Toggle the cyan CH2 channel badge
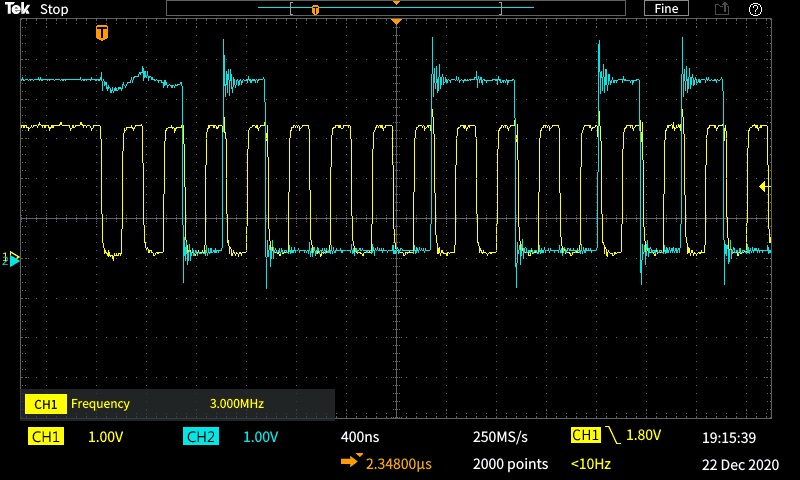Viewport: 800px width, 480px height. pos(200,437)
